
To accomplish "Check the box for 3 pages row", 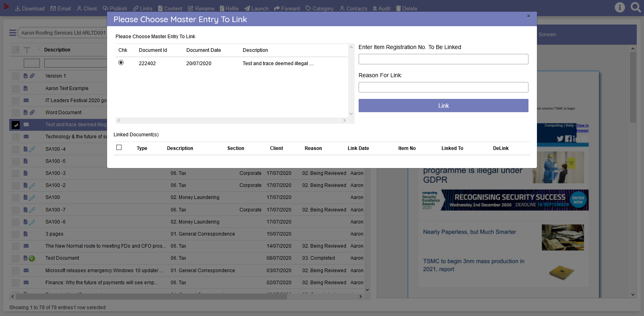I will point(16,234).
